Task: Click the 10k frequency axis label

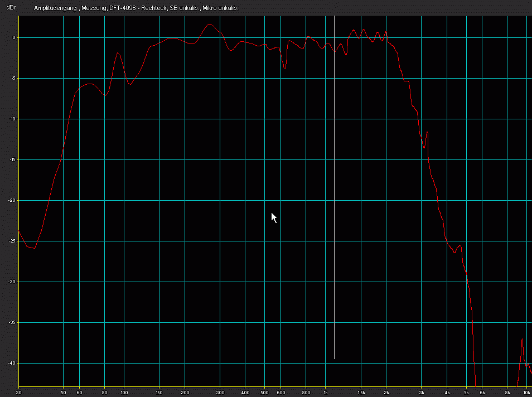Action: (527, 392)
